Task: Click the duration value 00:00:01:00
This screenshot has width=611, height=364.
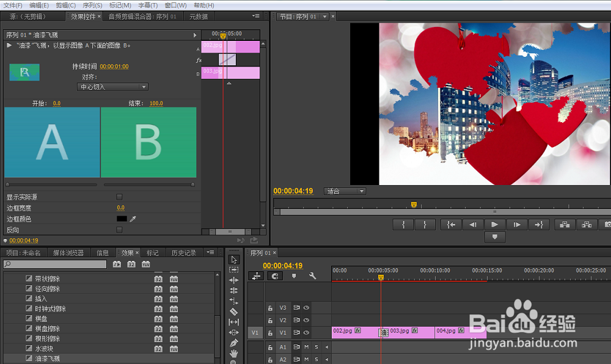Action: (x=114, y=67)
